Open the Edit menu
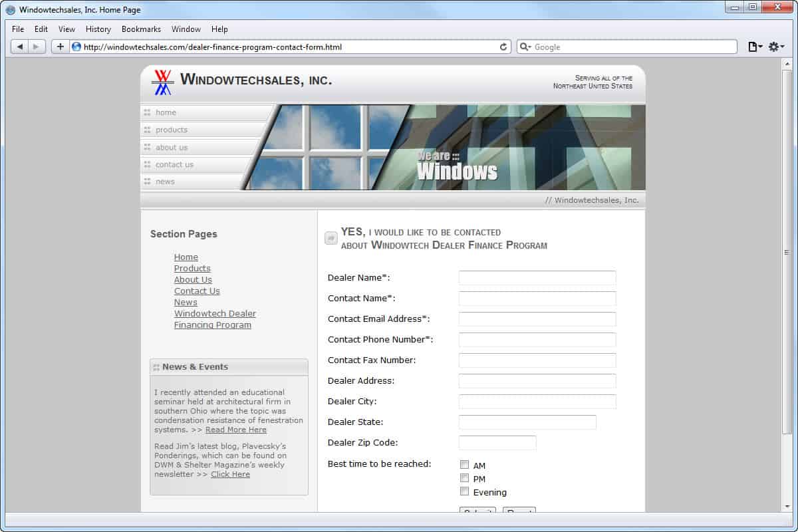Screen dimensions: 798x532 click(41, 29)
